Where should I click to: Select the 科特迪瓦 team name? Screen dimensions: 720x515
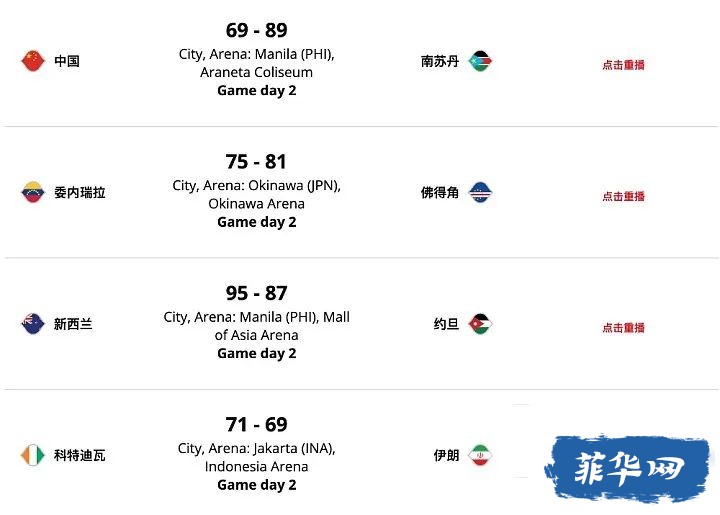80,455
